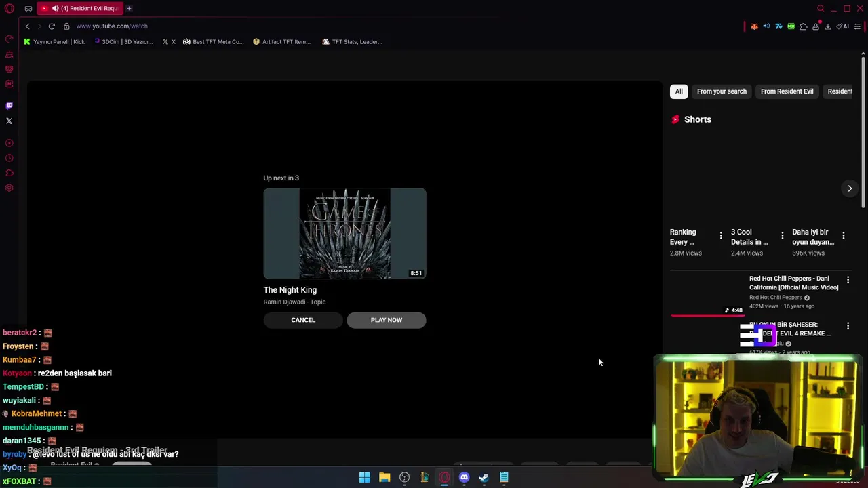Open the sidebar player icon
Screen dimensions: 868x488
point(9,143)
